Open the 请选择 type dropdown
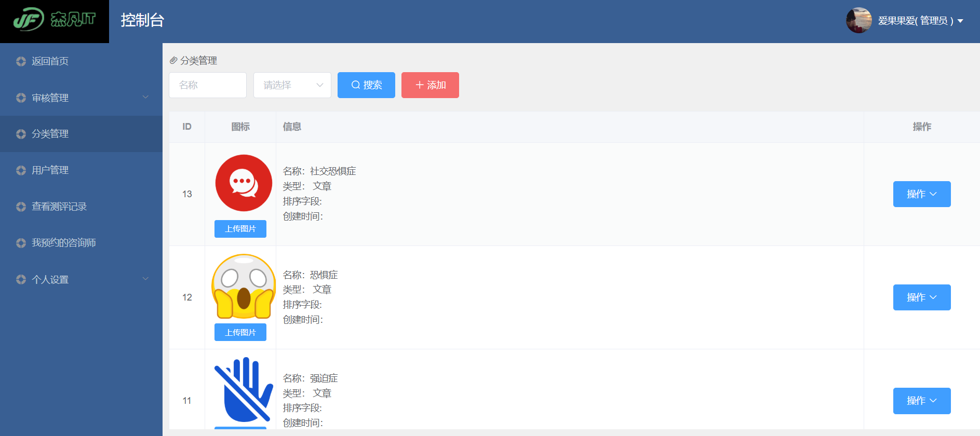Screen dimensions: 980x436 point(292,85)
